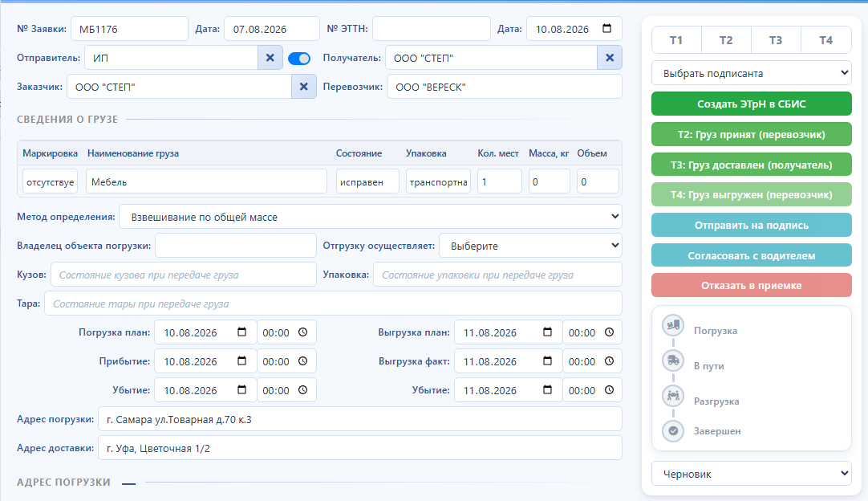This screenshot has height=501, width=868.
Task: Click the empty № ЭТТН field
Action: tap(432, 29)
